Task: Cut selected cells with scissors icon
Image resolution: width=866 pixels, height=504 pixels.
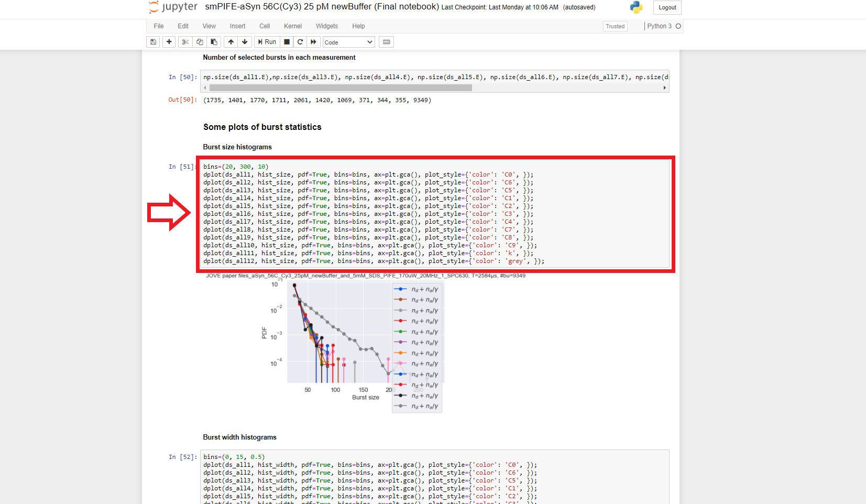Action: point(185,42)
